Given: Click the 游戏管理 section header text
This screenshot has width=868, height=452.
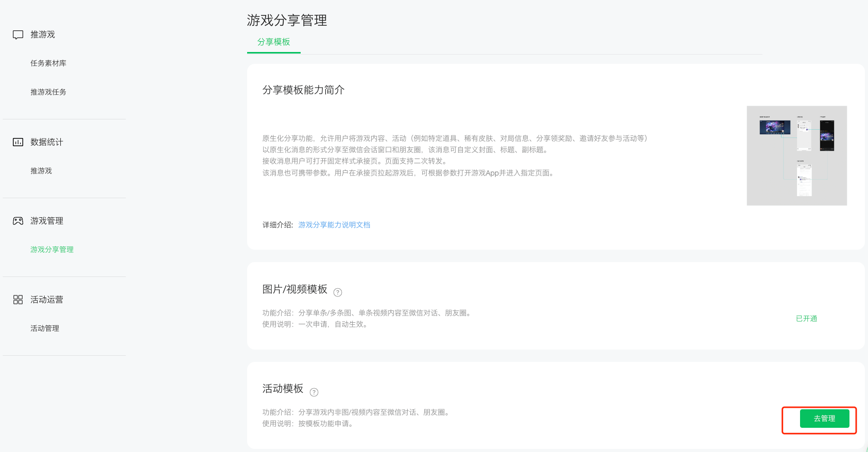Looking at the screenshot, I should coord(47,221).
